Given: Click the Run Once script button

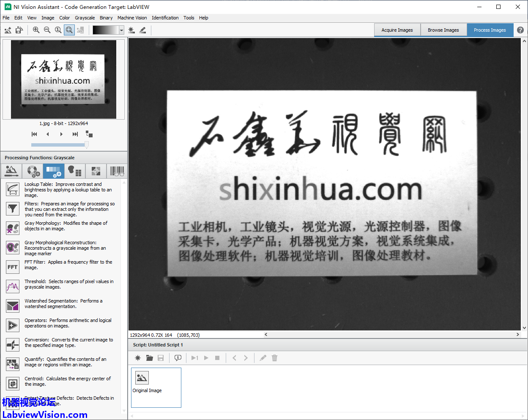Looking at the screenshot, I should [194, 358].
